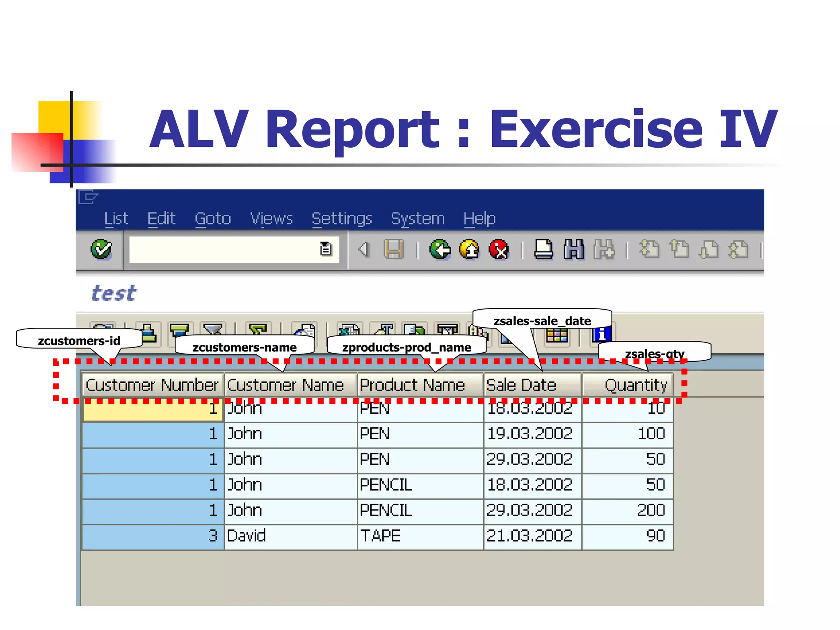
Task: Open the System menu
Action: (x=418, y=219)
